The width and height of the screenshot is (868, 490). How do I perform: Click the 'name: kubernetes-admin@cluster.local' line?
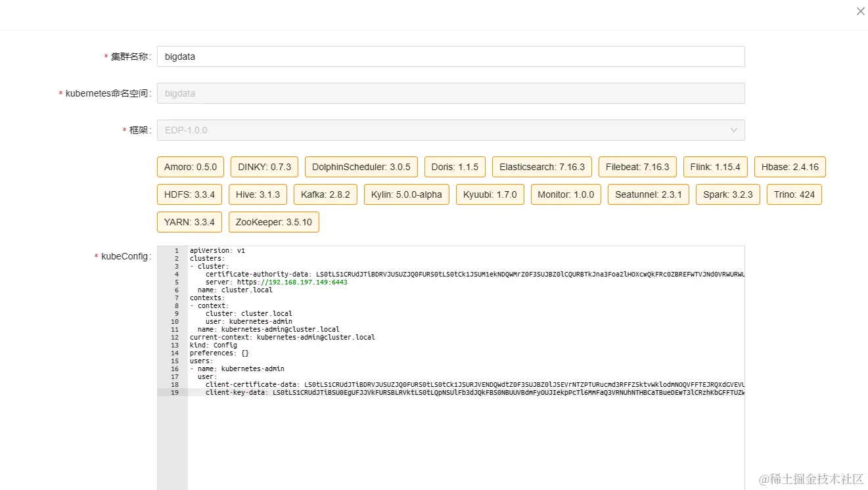[x=269, y=330]
